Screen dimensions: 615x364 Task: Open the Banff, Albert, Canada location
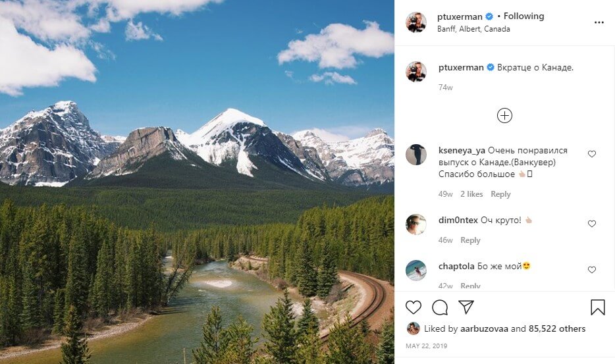(x=473, y=29)
